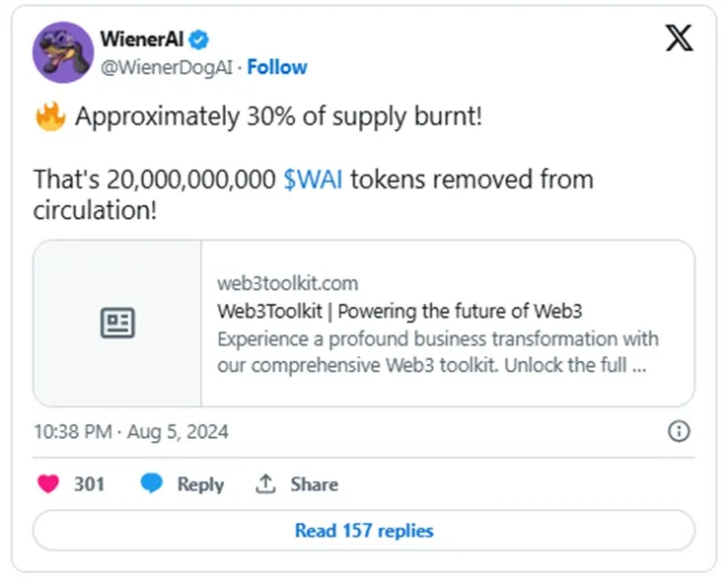The image size is (728, 585).
Task: Click the pink heart like icon
Action: tap(47, 484)
